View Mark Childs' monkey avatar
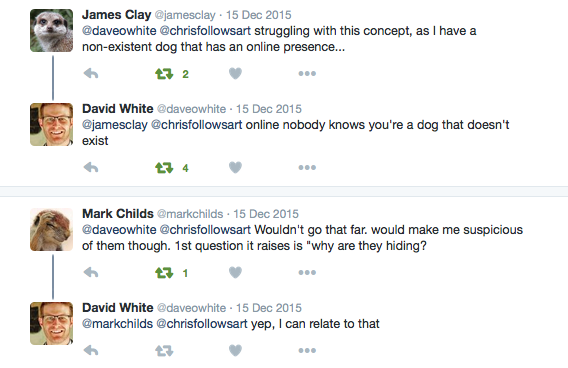The width and height of the screenshot is (568, 368). [51, 230]
